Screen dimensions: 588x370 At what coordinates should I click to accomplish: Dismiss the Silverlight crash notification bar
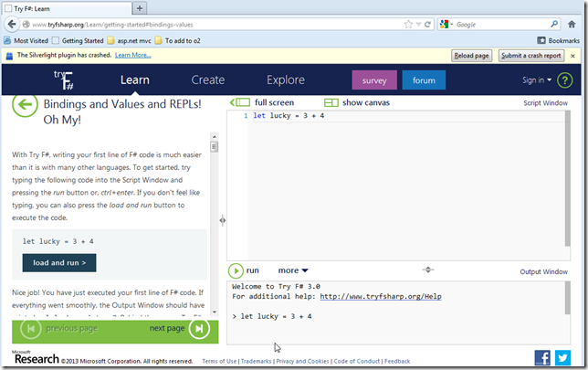point(572,56)
